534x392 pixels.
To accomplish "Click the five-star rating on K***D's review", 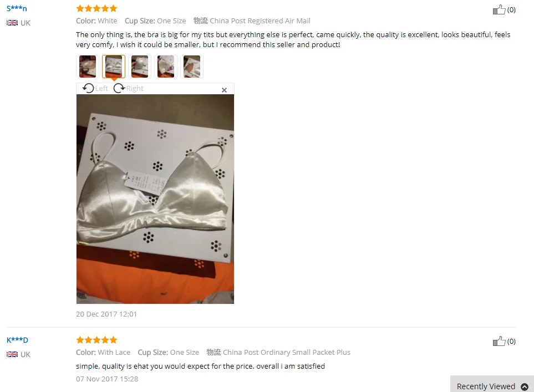I will [x=96, y=339].
